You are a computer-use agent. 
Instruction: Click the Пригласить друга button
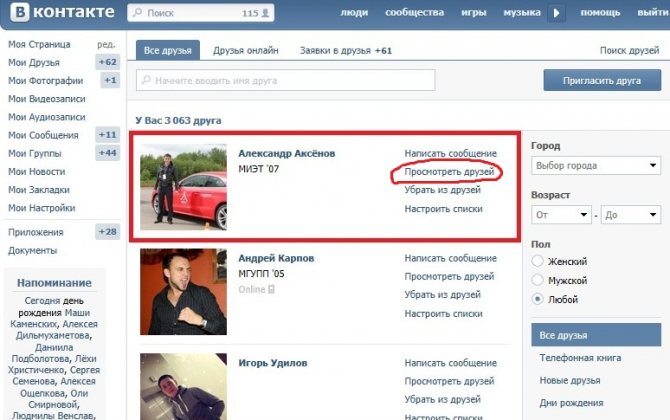point(602,80)
